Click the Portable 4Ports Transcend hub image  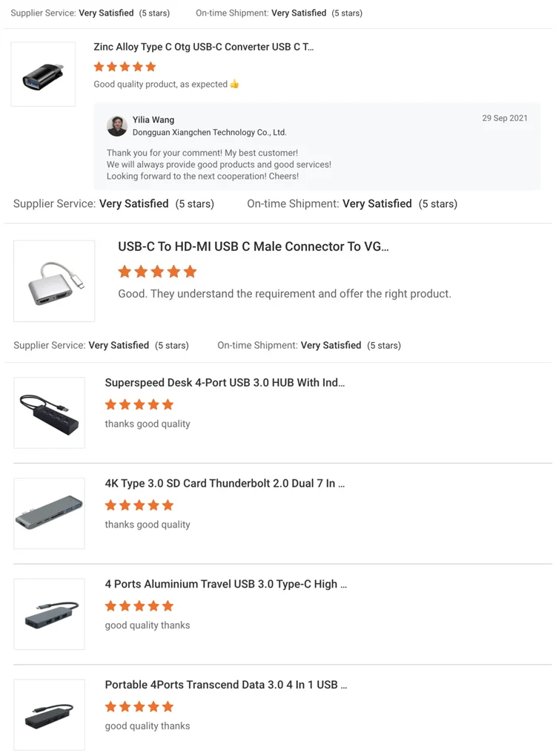[50, 714]
